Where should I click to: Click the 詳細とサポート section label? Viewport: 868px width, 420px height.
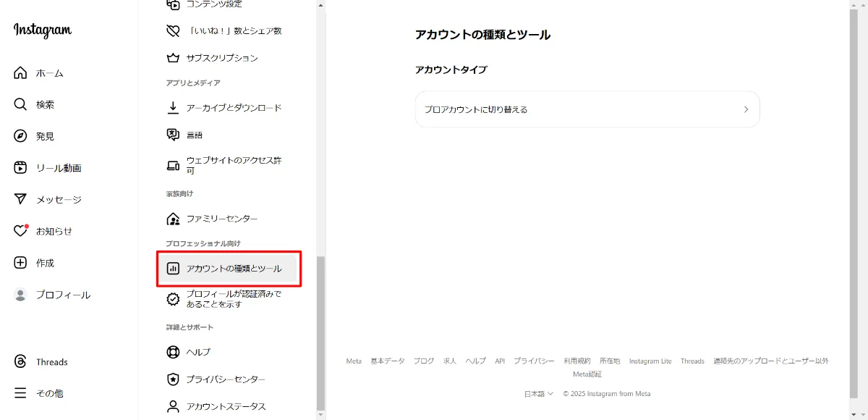pos(190,327)
